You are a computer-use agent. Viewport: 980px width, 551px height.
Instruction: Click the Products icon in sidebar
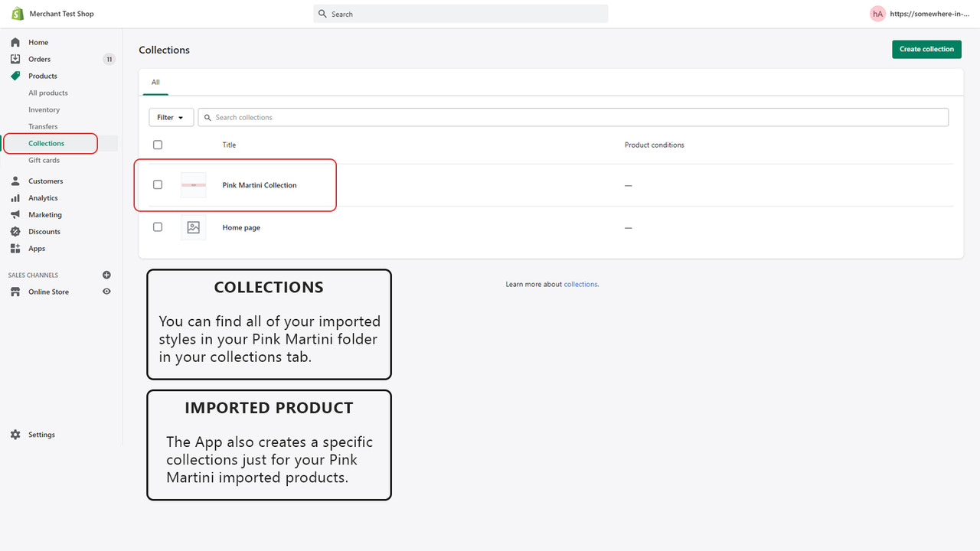pyautogui.click(x=16, y=76)
